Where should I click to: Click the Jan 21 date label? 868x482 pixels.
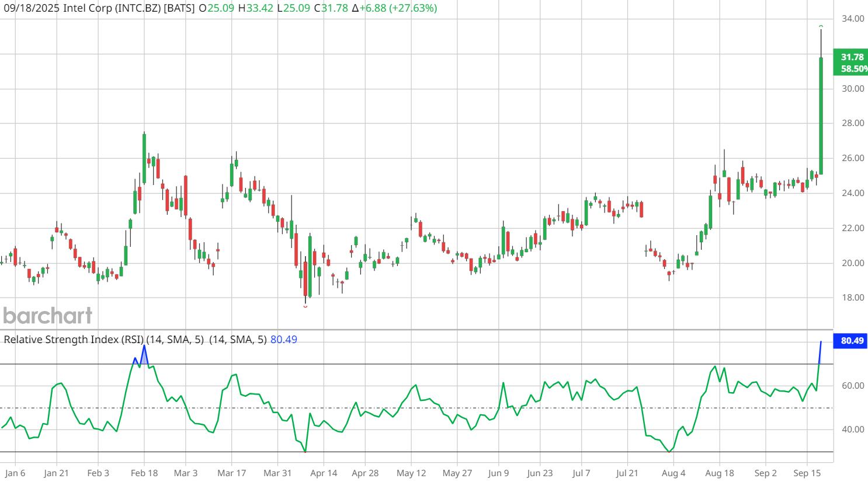[x=56, y=473]
